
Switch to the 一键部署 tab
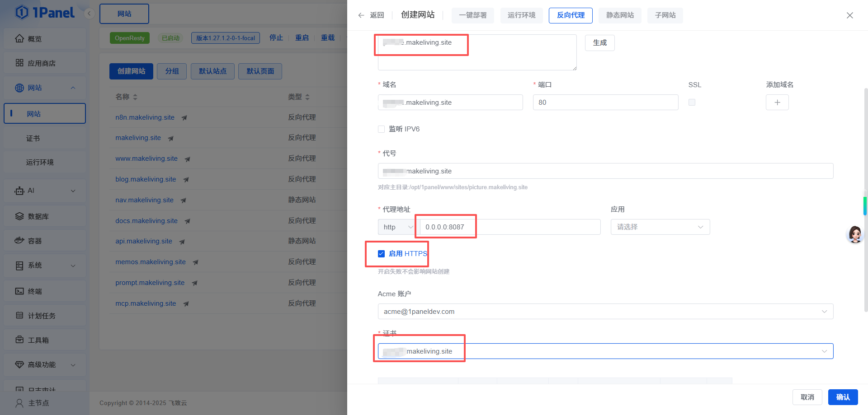click(x=472, y=15)
